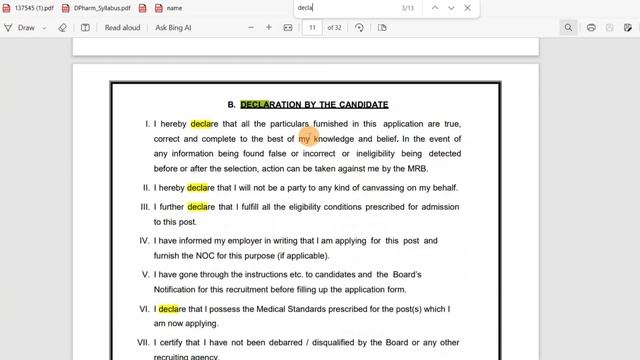
Task: Click the highlighted 'declare' in item III
Action: pyautogui.click(x=201, y=207)
